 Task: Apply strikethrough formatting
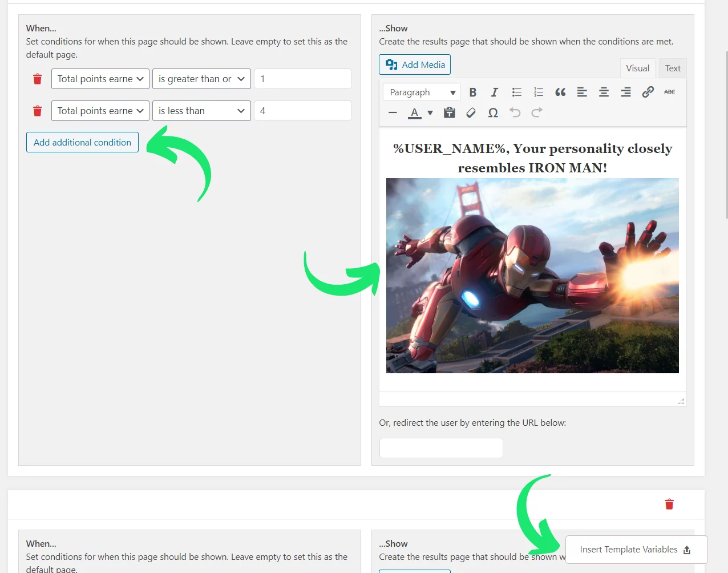(x=669, y=92)
